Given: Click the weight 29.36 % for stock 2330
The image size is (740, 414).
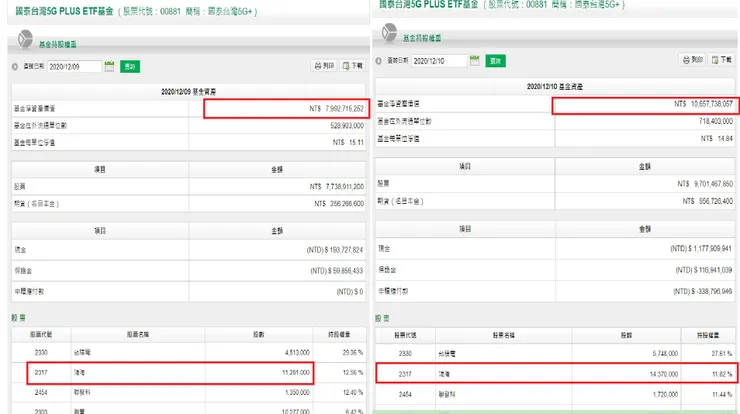Looking at the screenshot, I should (x=353, y=353).
